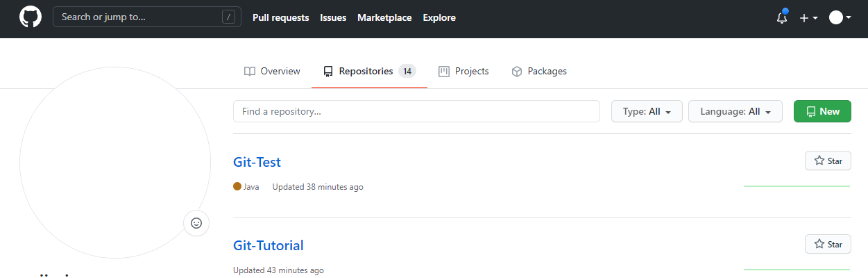Click the slash shortcut key hint

(228, 17)
